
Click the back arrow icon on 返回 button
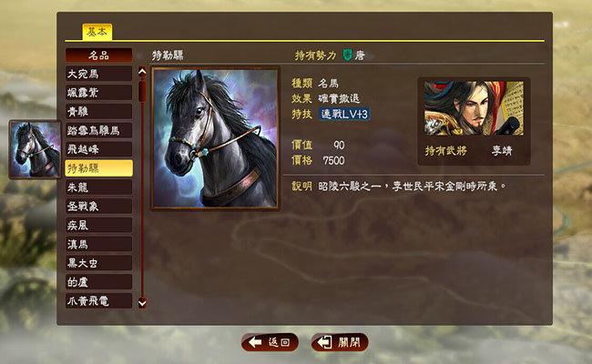point(255,342)
